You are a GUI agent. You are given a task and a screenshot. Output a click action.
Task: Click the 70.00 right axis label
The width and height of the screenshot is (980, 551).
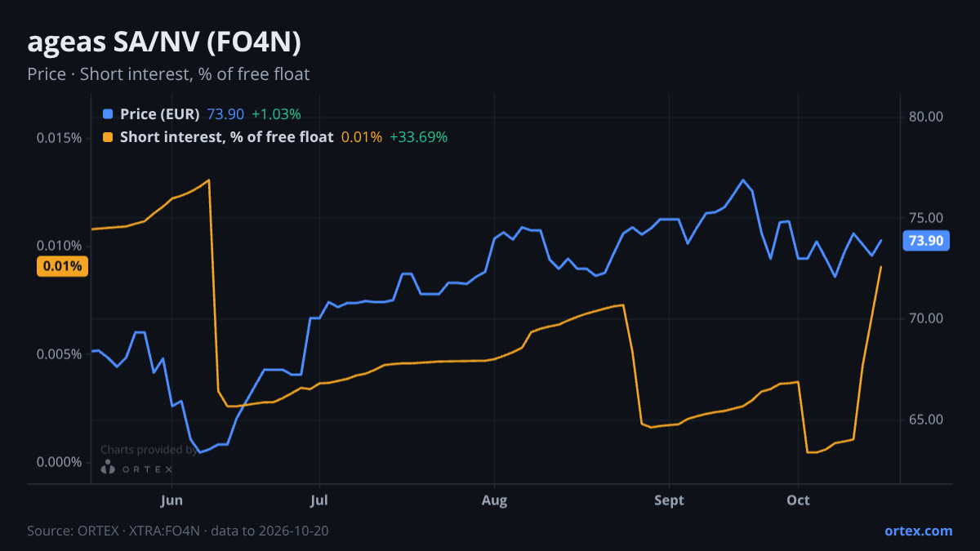[926, 318]
